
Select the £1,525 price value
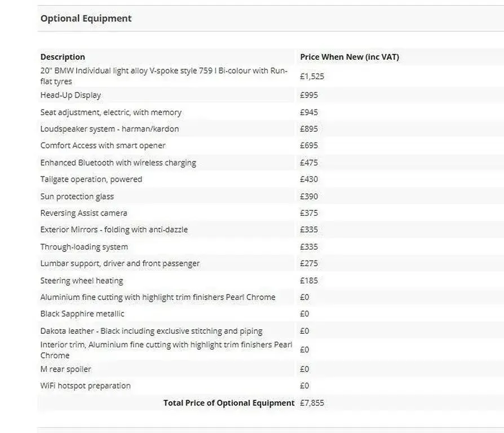click(312, 76)
